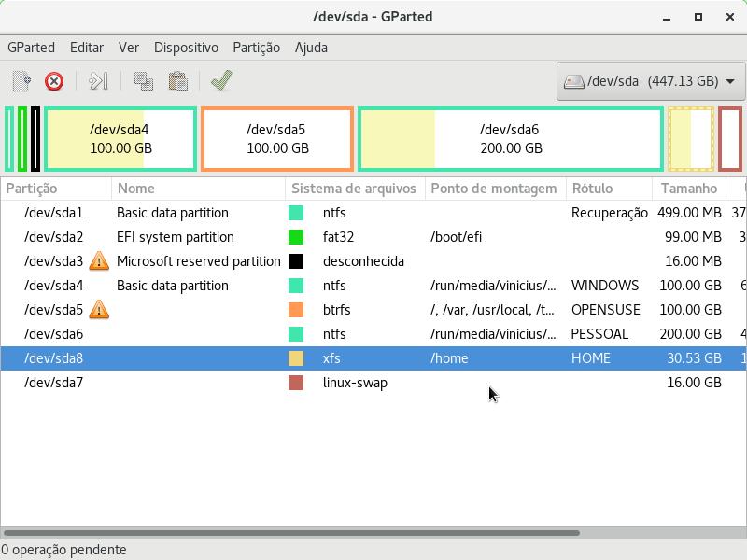The height and width of the screenshot is (560, 747).
Task: Open the Editar menu
Action: 87,47
